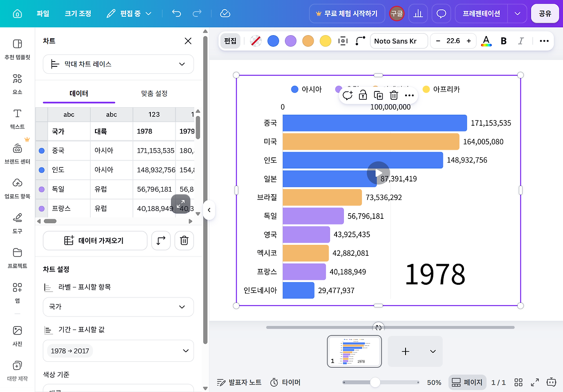Click the undo arrow icon

[x=176, y=14]
